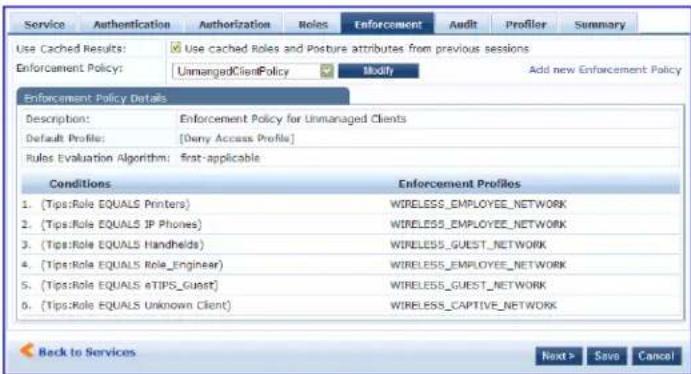
Task: Click the Next button
Action: (x=558, y=356)
